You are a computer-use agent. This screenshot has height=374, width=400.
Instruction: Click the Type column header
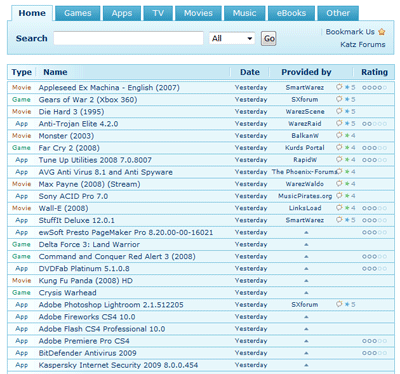click(22, 72)
